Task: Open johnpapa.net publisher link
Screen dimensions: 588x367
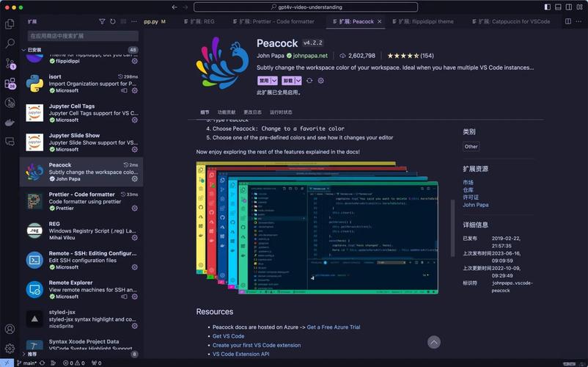Action: point(310,56)
